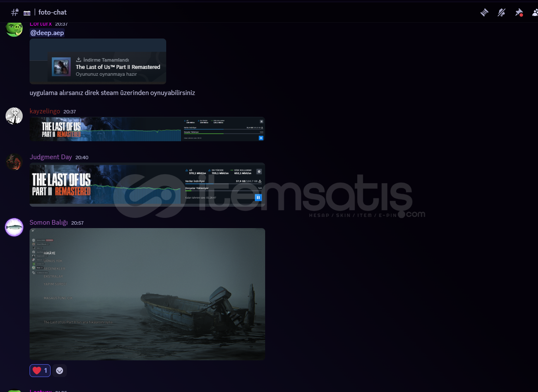Toggle the member list icon
Image resolution: width=538 pixels, height=392 pixels.
[x=535, y=12]
